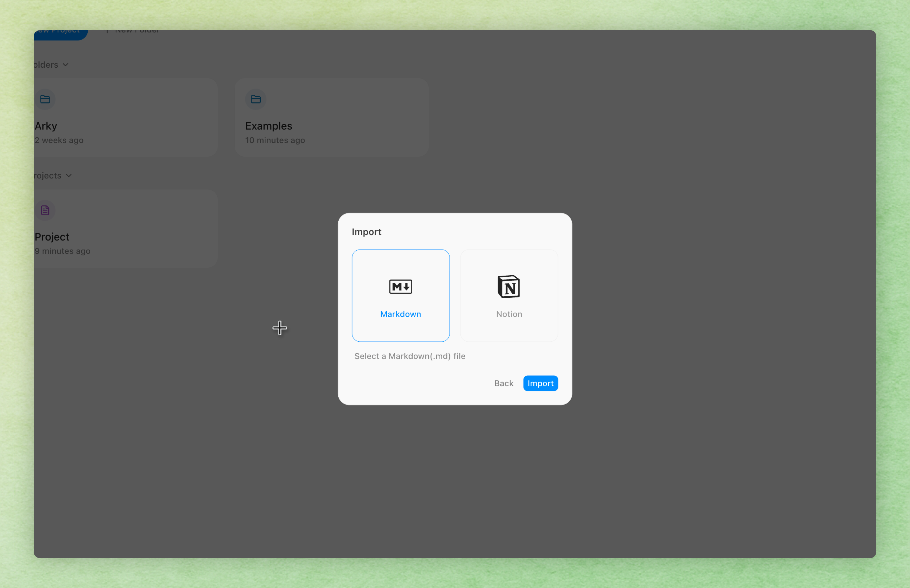The height and width of the screenshot is (588, 910).
Task: Click the purple Project document icon
Action: click(45, 210)
